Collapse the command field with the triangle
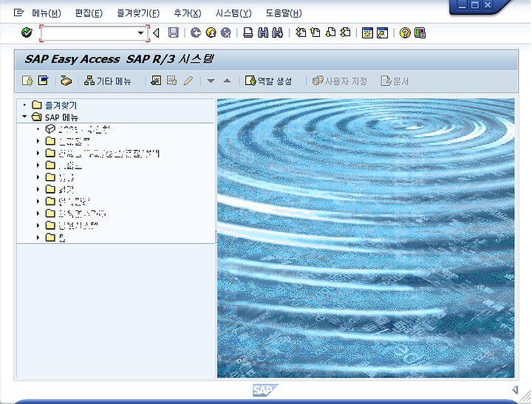 click(156, 33)
